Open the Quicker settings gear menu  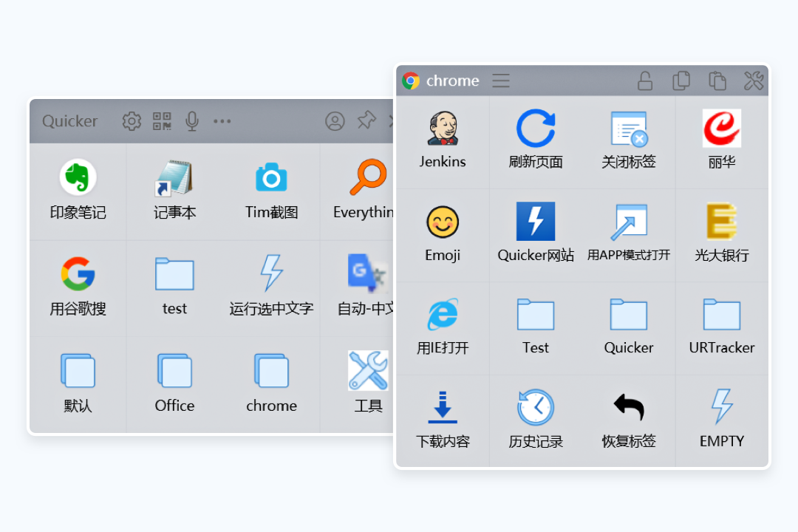132,121
